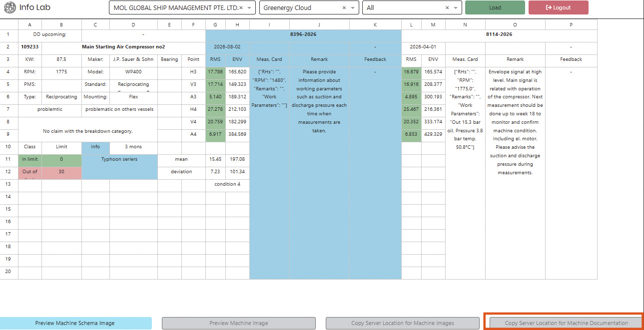Screen dimensions: 644x330
Task: Copy Server Location for Machine Images
Action: 402,323
